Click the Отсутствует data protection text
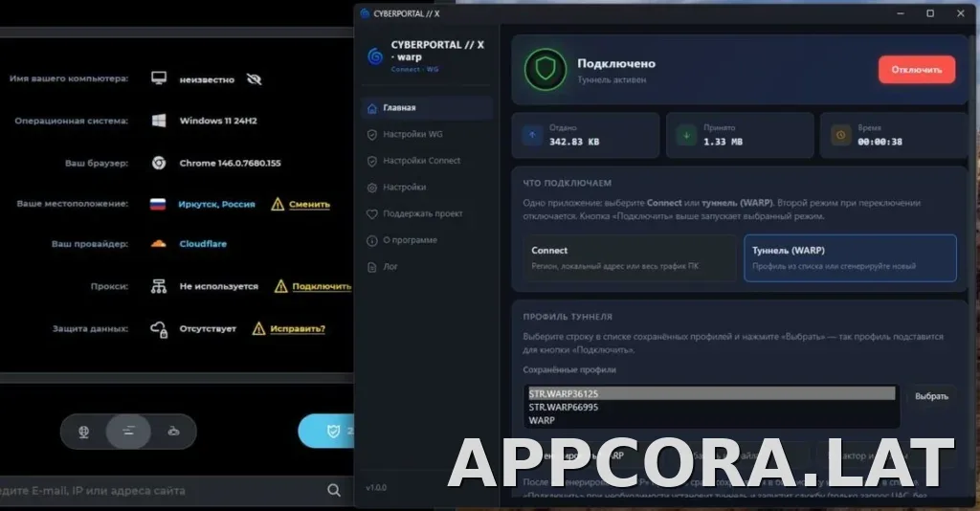This screenshot has height=511, width=980. tap(208, 328)
